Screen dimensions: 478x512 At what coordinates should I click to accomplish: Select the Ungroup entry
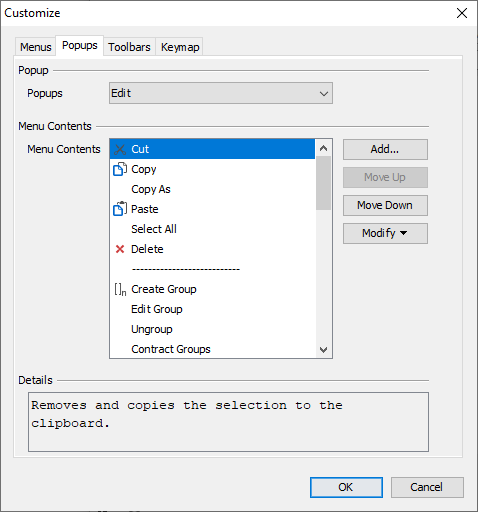point(212,329)
